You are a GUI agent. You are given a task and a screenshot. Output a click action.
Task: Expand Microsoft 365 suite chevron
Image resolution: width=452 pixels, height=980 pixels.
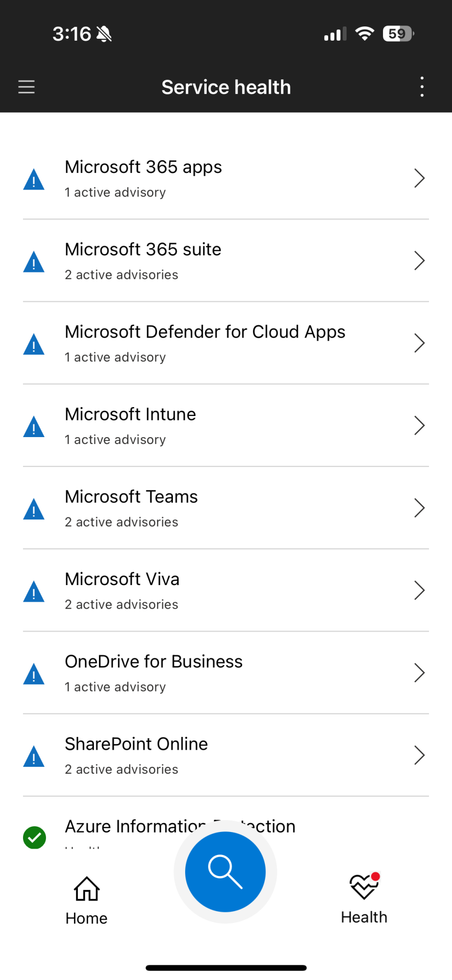tap(419, 261)
